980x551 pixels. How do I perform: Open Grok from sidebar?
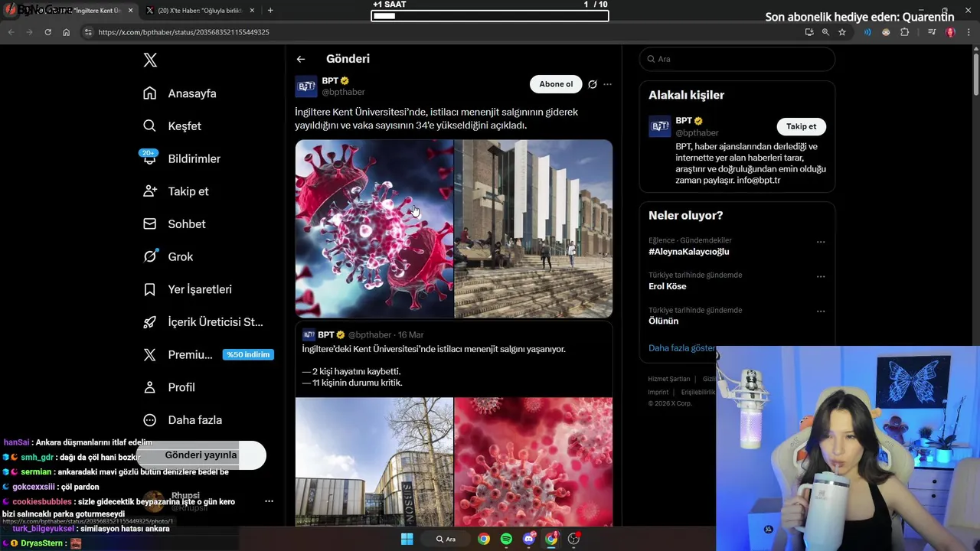coord(168,256)
